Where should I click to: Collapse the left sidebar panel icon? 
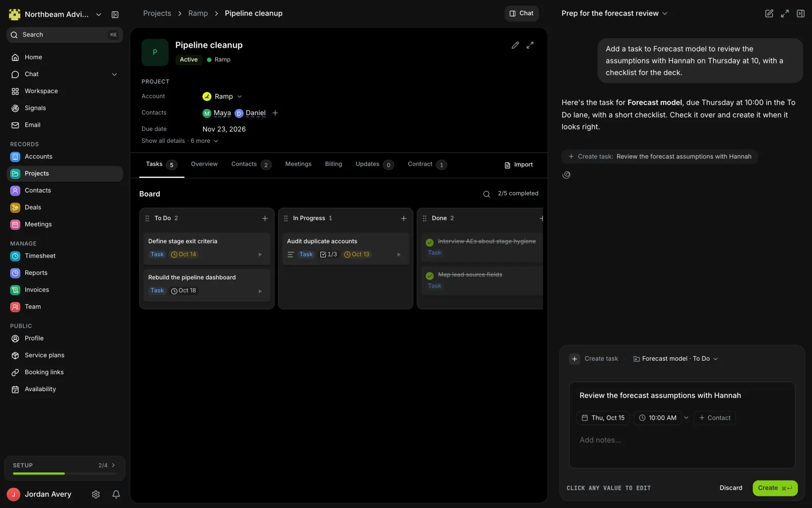(115, 14)
